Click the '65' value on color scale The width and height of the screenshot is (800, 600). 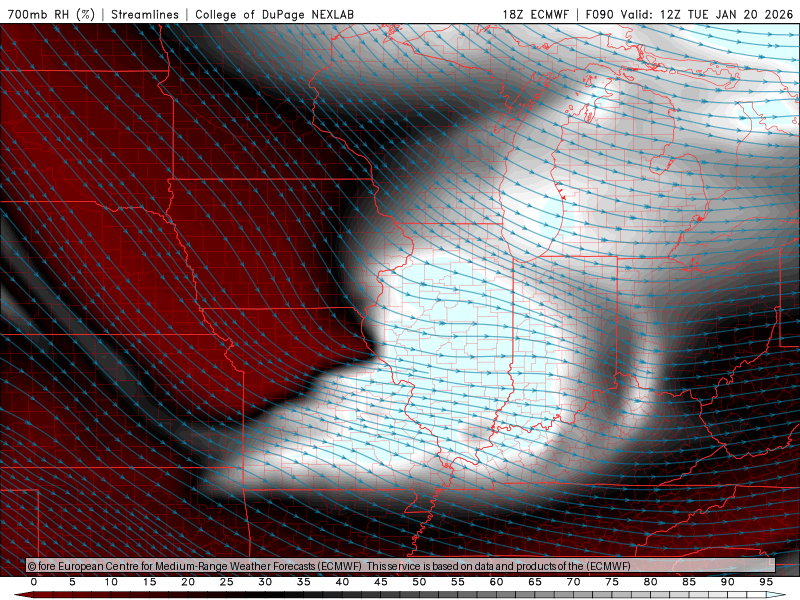click(x=535, y=582)
